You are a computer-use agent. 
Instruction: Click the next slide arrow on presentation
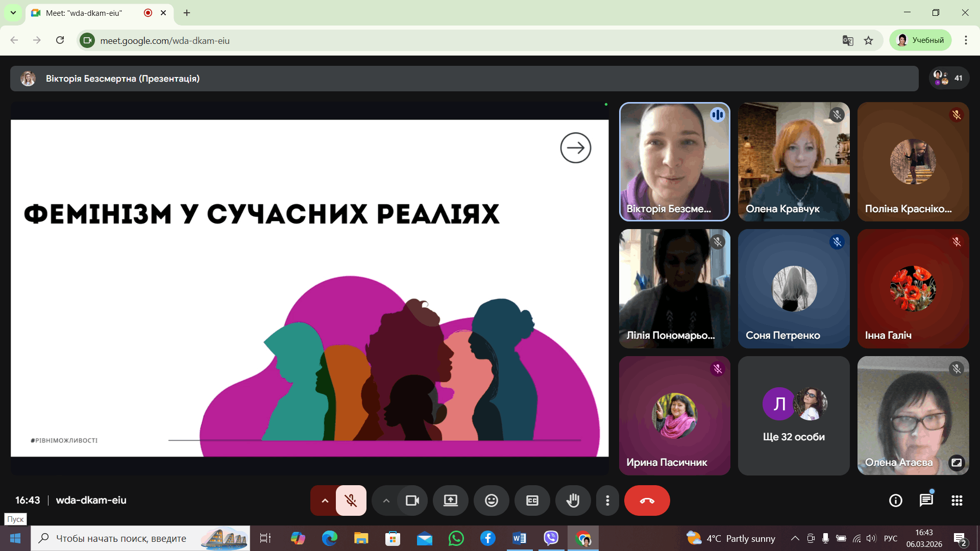(x=575, y=148)
